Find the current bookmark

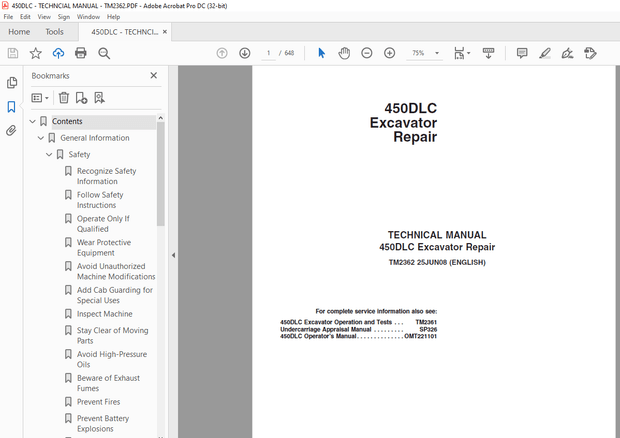[99, 98]
